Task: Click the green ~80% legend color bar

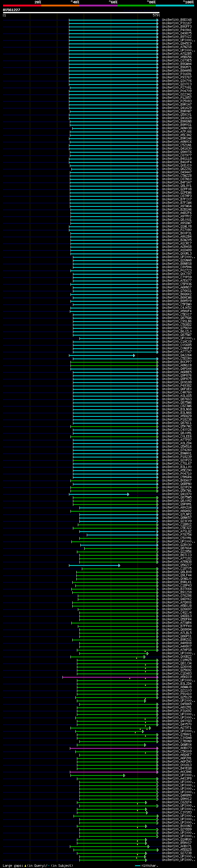Action: pyautogui.click(x=137, y=6)
